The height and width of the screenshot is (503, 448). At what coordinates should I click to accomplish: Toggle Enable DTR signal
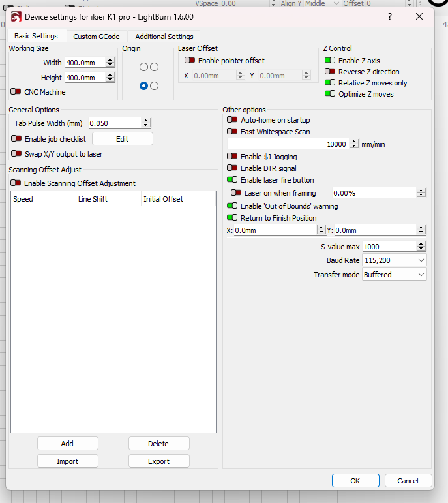click(x=232, y=168)
